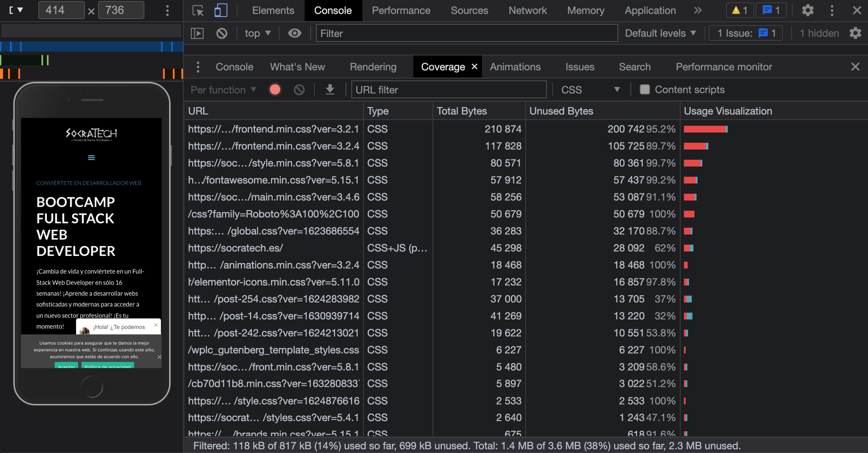
Task: Switch to the Network tab
Action: pos(527,10)
